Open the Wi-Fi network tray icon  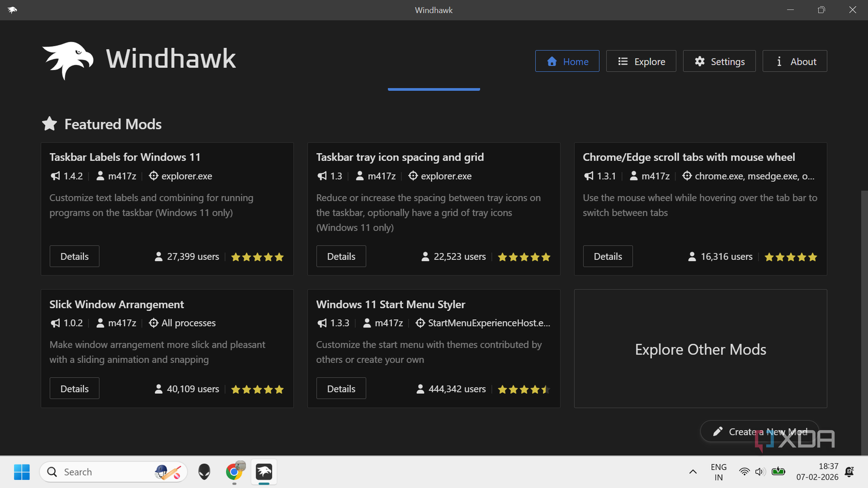(744, 472)
